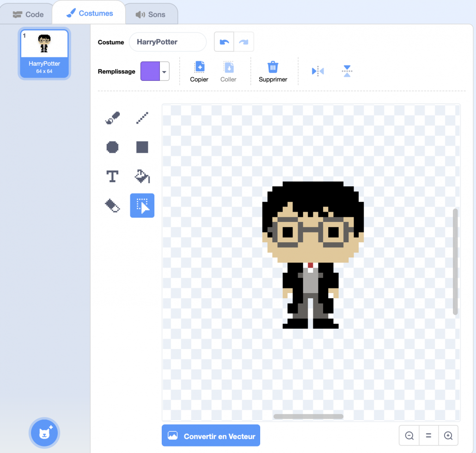This screenshot has width=476, height=453.
Task: Undo the last costume edit
Action: tap(224, 42)
